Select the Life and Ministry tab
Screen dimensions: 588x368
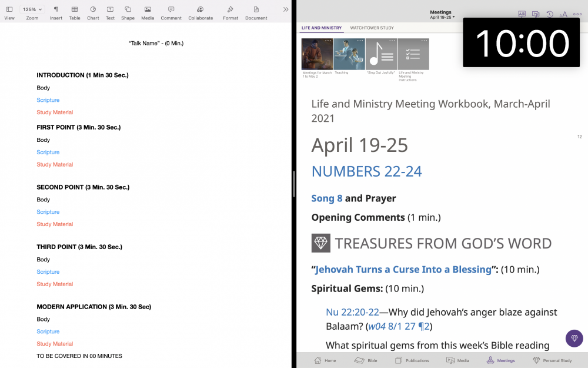pyautogui.click(x=321, y=28)
